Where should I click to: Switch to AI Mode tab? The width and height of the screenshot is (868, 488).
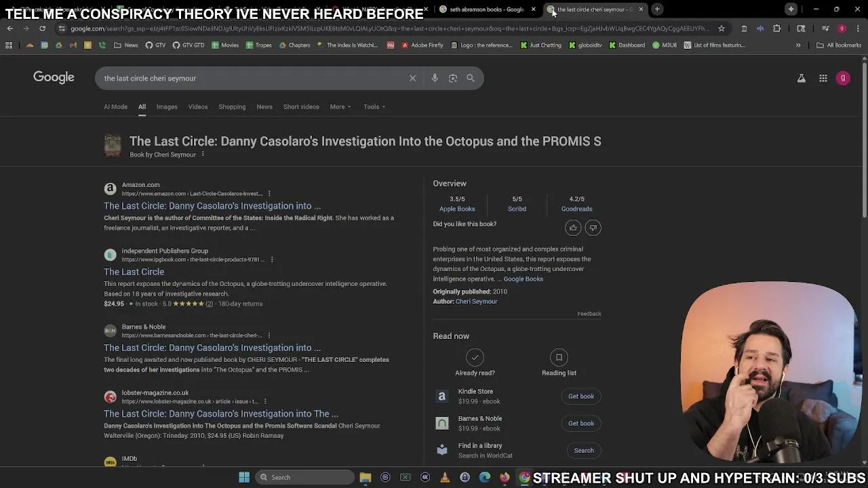[115, 106]
